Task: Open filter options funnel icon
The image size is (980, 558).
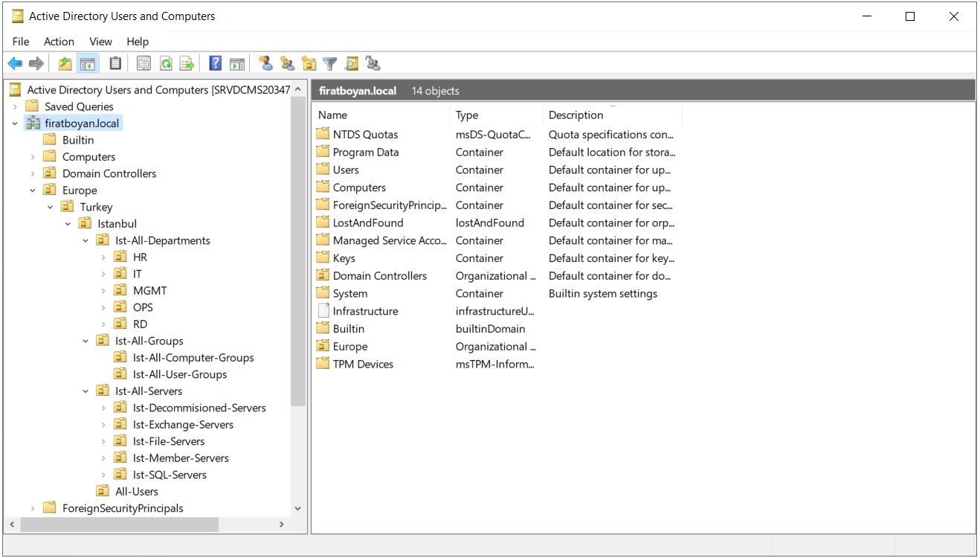Action: click(x=330, y=64)
